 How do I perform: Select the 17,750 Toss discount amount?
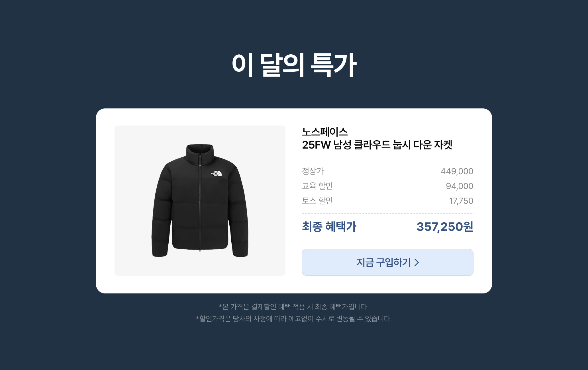(461, 201)
